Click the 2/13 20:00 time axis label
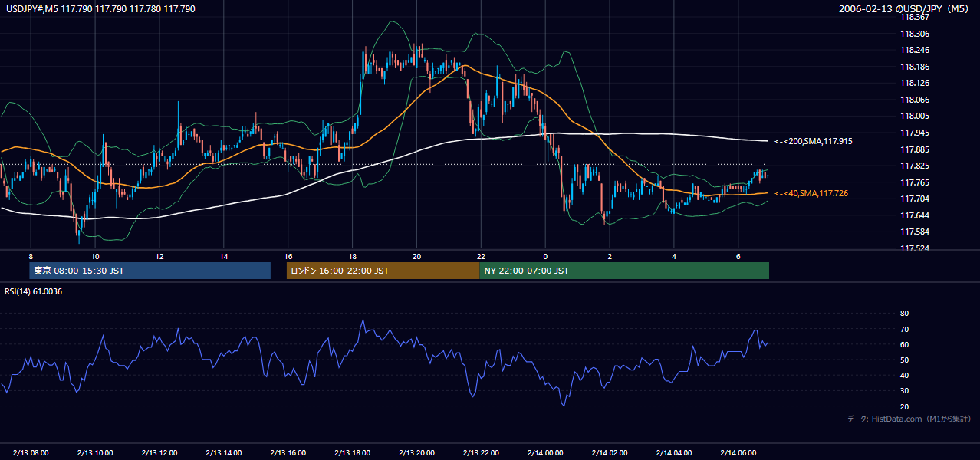 [x=417, y=452]
